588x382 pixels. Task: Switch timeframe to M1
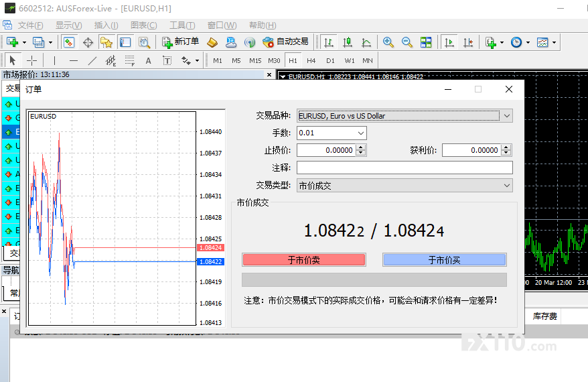218,60
